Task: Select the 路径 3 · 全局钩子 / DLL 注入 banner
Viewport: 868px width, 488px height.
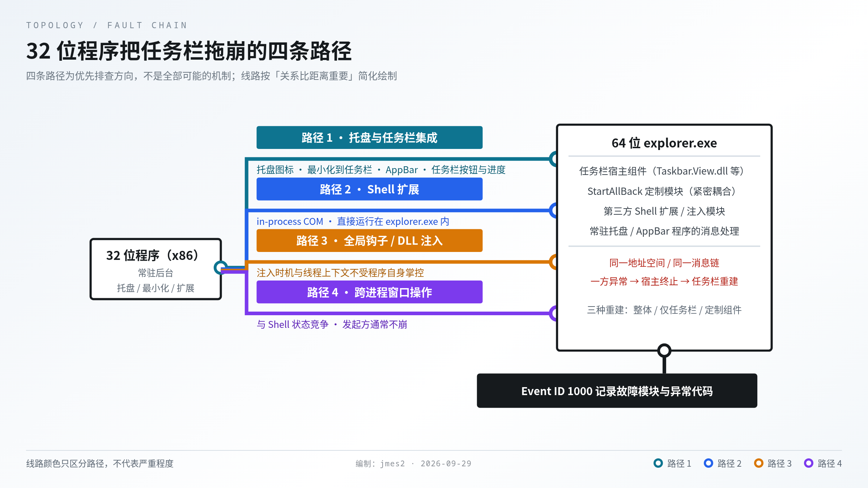Action: pyautogui.click(x=369, y=240)
